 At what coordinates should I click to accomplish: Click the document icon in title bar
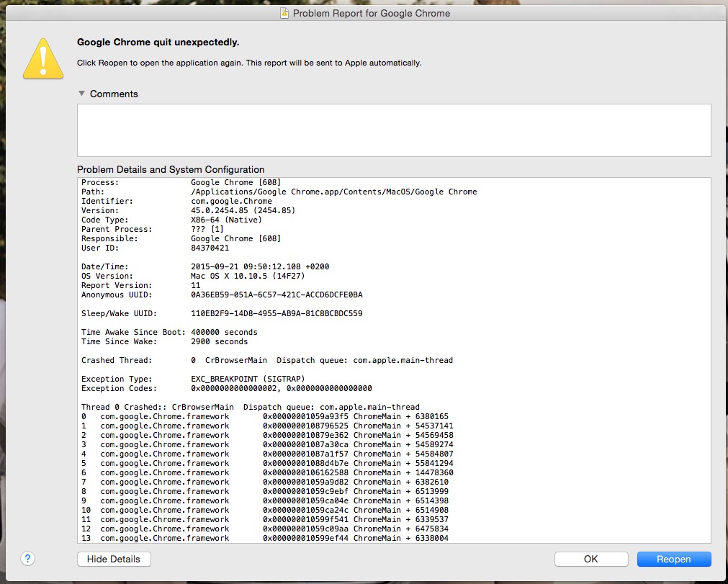pos(284,13)
